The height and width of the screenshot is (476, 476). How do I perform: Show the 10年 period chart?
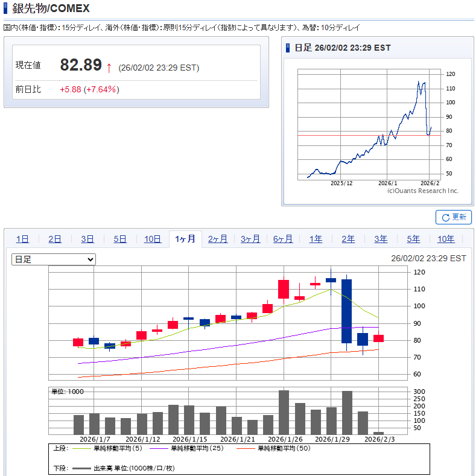pyautogui.click(x=446, y=239)
